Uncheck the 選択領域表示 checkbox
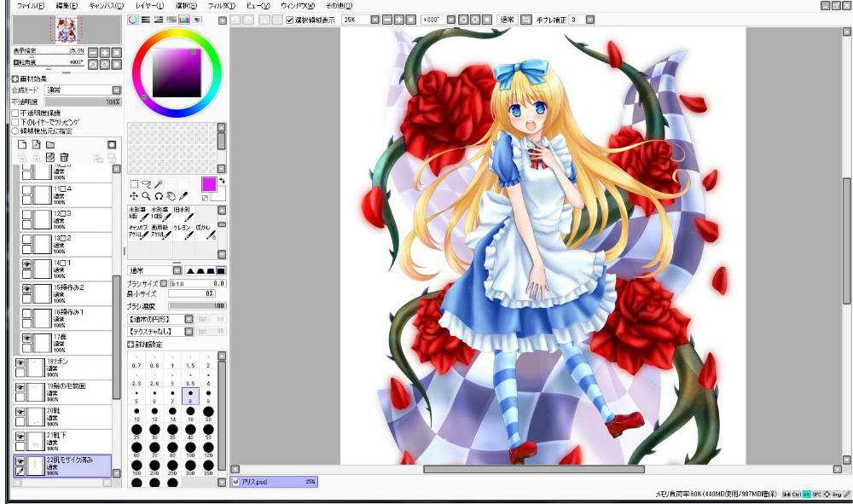The width and height of the screenshot is (853, 504). pos(289,19)
